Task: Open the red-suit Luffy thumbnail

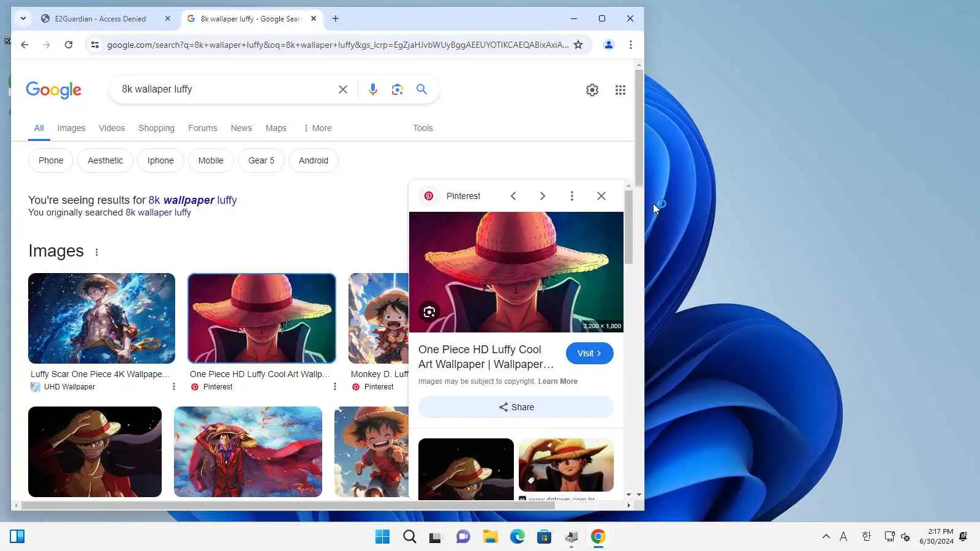Action: 248,452
